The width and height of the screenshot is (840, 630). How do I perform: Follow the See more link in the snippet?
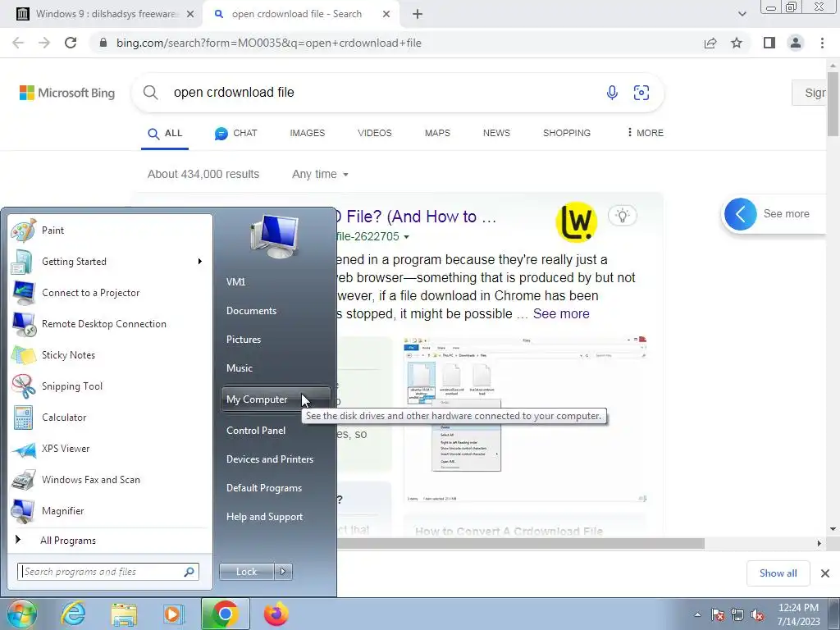(x=561, y=314)
